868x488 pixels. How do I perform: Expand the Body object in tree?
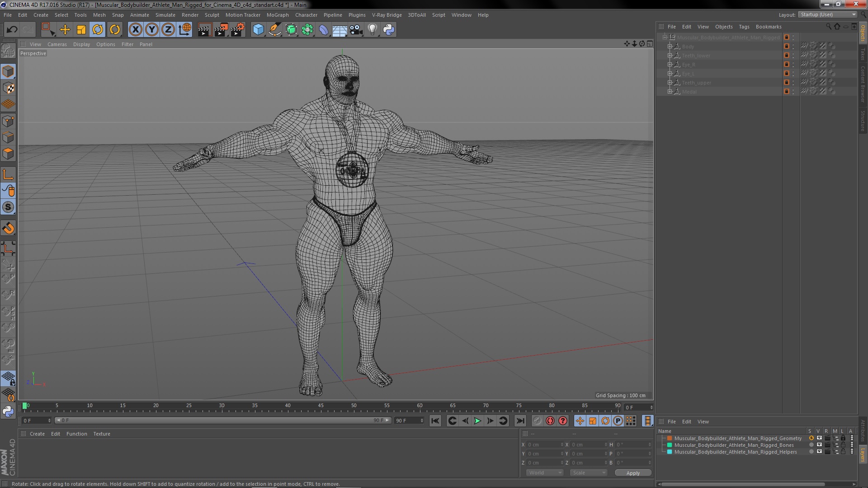(670, 47)
